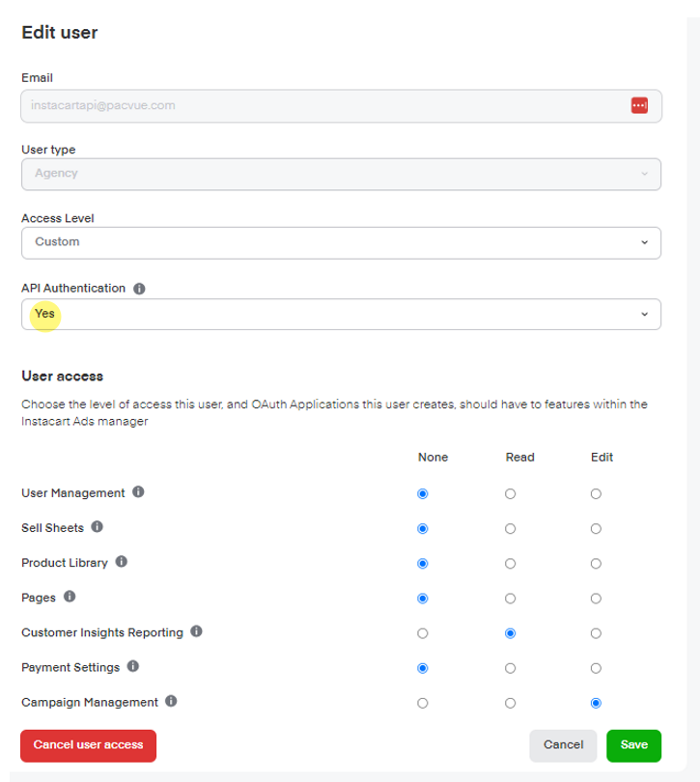
Task: Set Customer Insights Reporting to Edit
Action: click(596, 634)
